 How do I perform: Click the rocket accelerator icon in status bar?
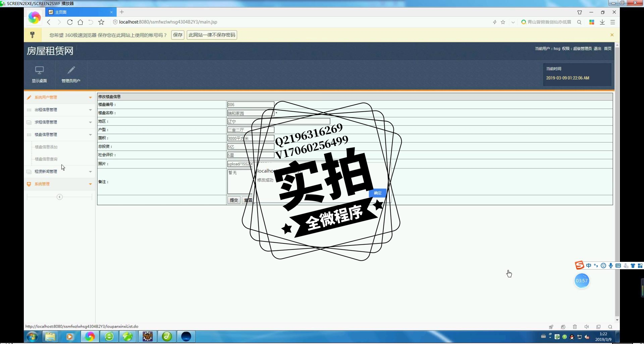click(551, 327)
